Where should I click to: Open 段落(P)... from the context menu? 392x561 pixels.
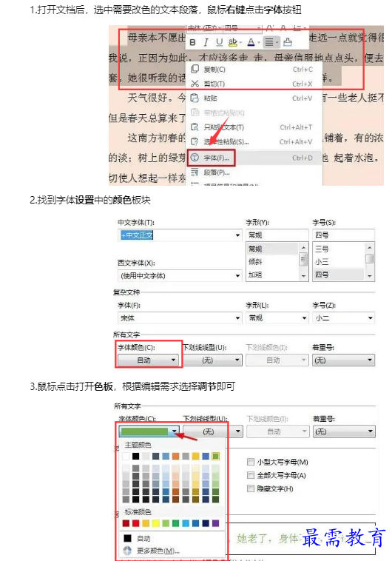254,172
